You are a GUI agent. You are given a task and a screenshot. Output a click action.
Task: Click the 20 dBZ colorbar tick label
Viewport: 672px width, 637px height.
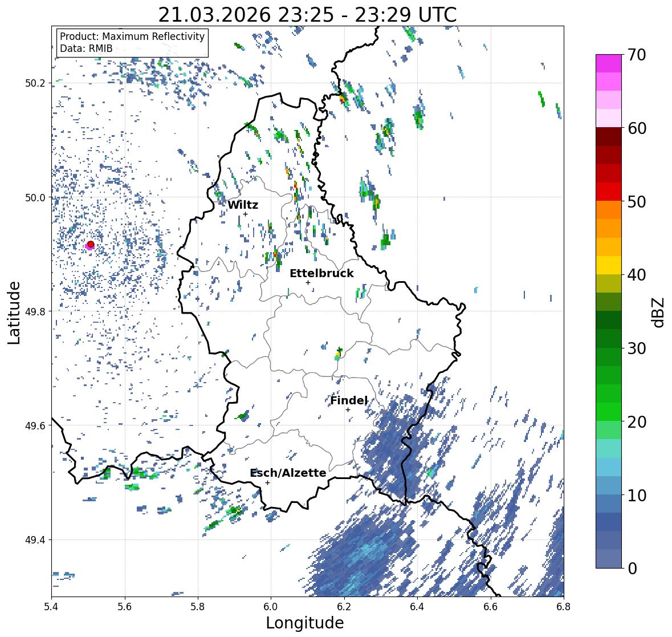pyautogui.click(x=637, y=422)
